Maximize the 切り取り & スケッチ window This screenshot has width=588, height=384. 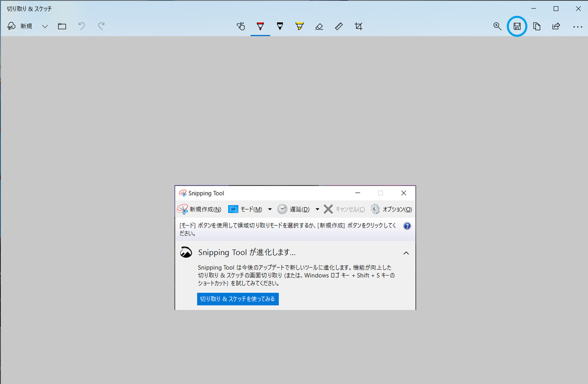pos(556,8)
